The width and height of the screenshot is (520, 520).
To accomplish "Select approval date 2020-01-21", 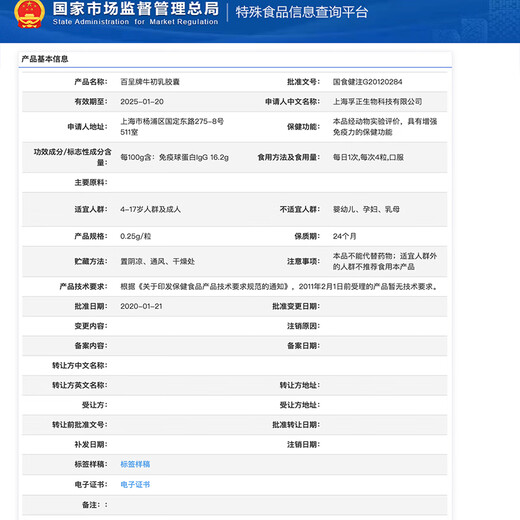I will [141, 306].
